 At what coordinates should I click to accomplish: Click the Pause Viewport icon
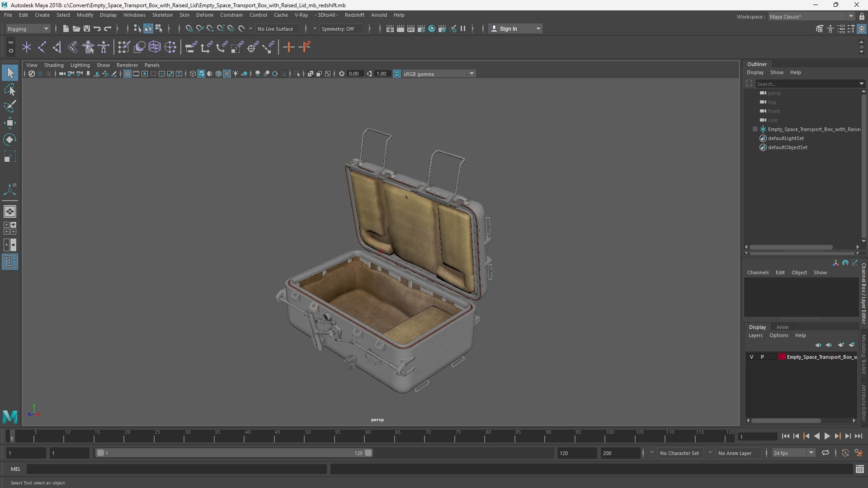pos(463,28)
